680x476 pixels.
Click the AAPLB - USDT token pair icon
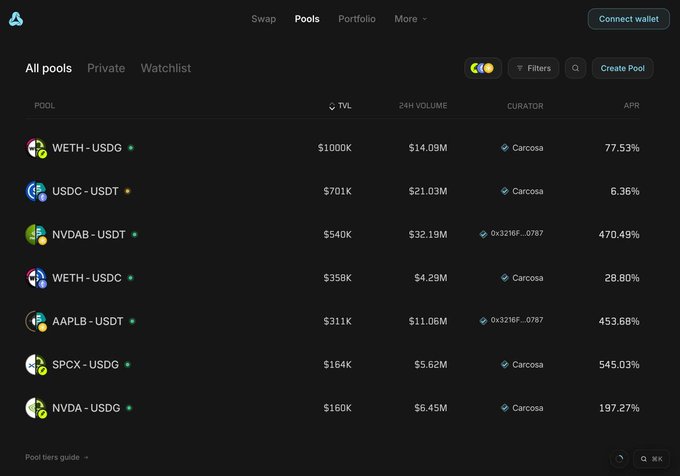coord(36,321)
